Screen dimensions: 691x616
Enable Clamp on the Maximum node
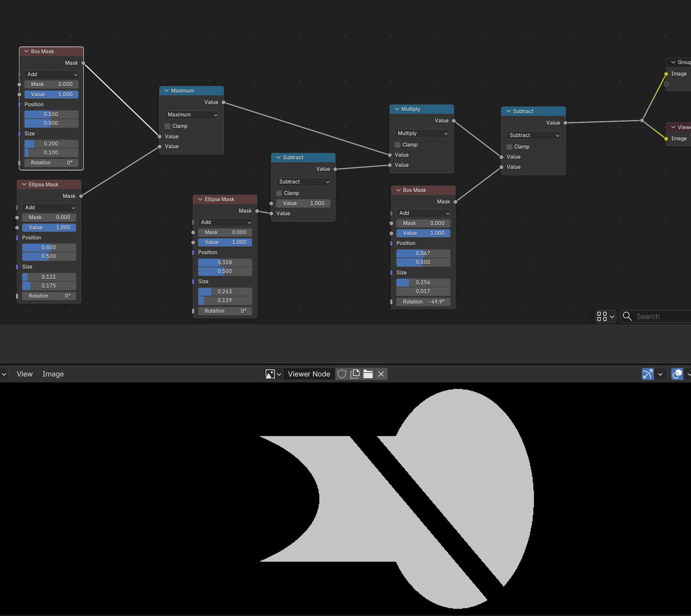167,126
